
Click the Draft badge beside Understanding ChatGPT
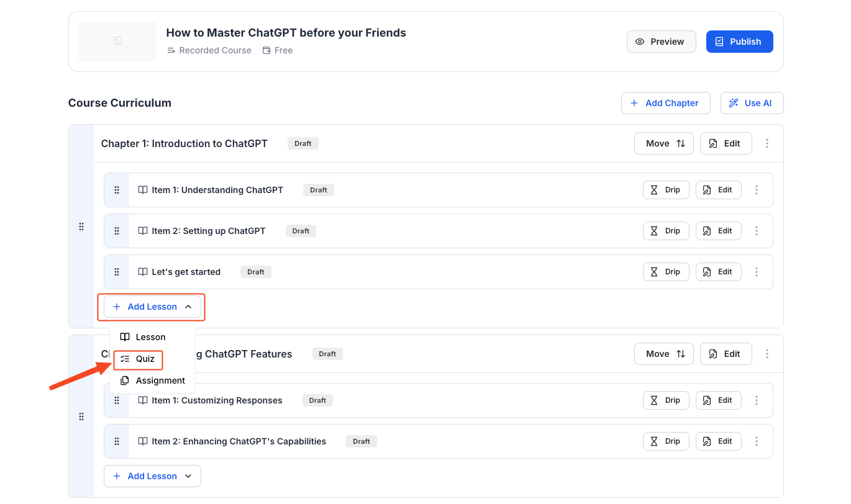pos(319,190)
